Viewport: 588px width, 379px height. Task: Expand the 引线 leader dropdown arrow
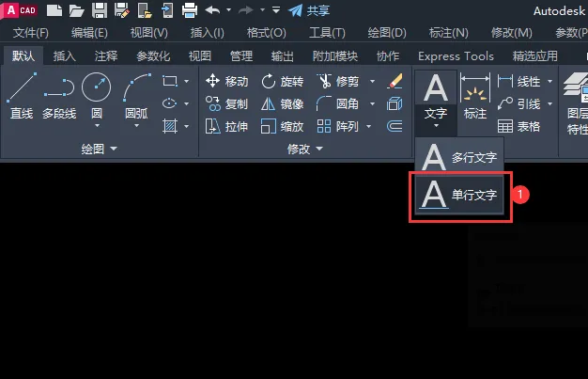tap(549, 103)
